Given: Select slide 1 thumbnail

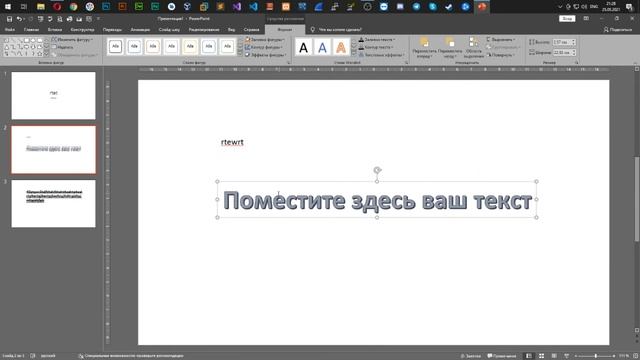Looking at the screenshot, I should (x=53, y=96).
